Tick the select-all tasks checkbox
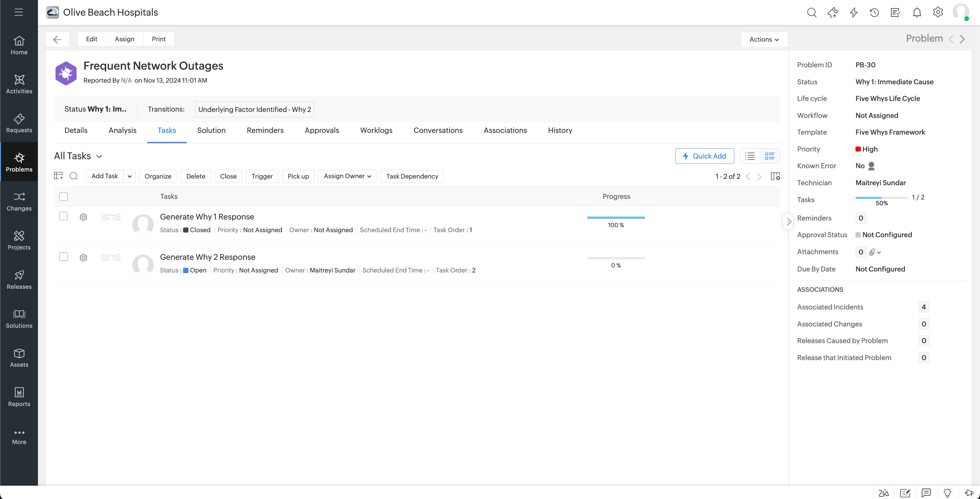Image resolution: width=980 pixels, height=499 pixels. 63,197
